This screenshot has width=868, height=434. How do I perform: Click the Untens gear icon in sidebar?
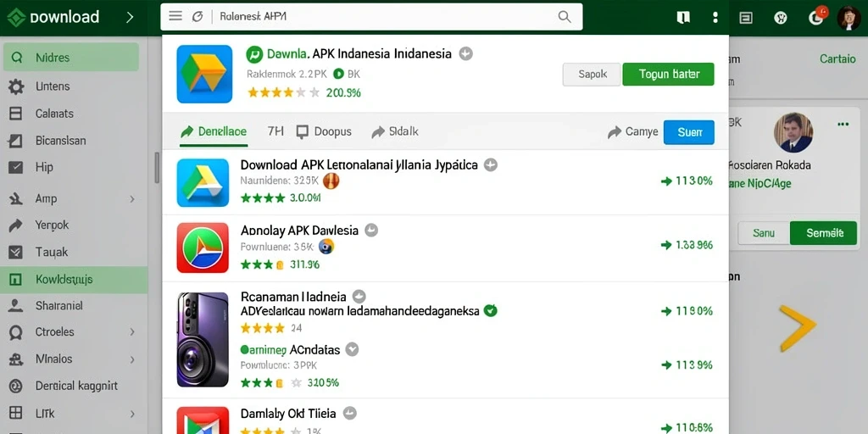point(16,86)
